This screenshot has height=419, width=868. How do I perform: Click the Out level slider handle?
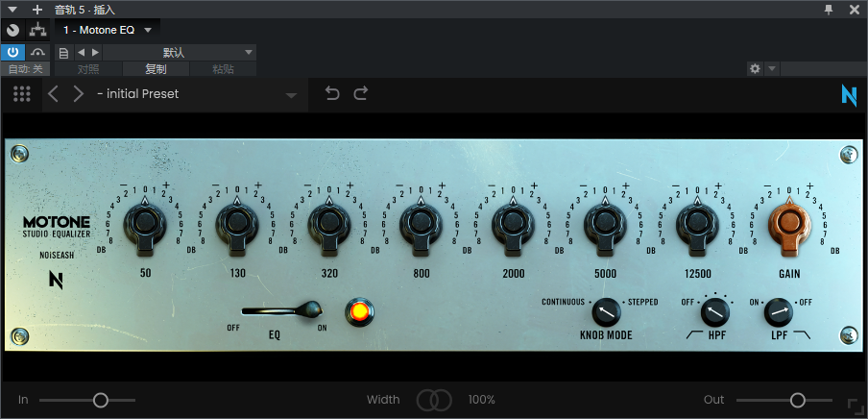797,400
